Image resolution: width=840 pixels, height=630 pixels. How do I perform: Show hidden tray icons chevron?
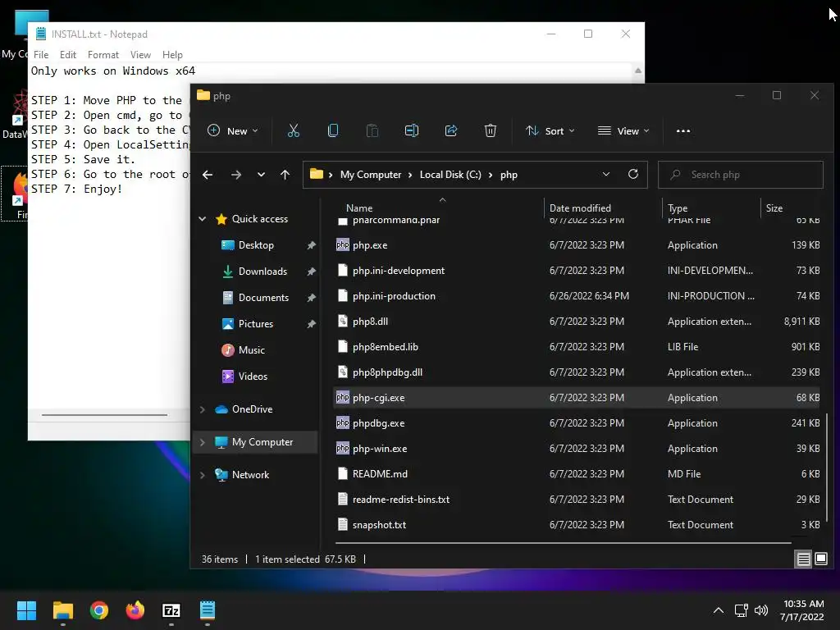pyautogui.click(x=719, y=610)
